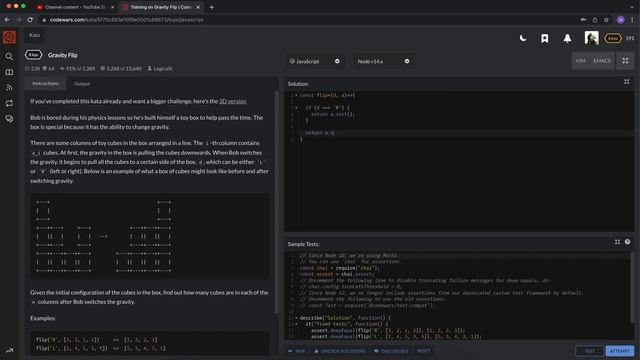Viewport: 640px width, 360px height.
Task: Open the user profile avatar
Action: pyautogui.click(x=591, y=38)
